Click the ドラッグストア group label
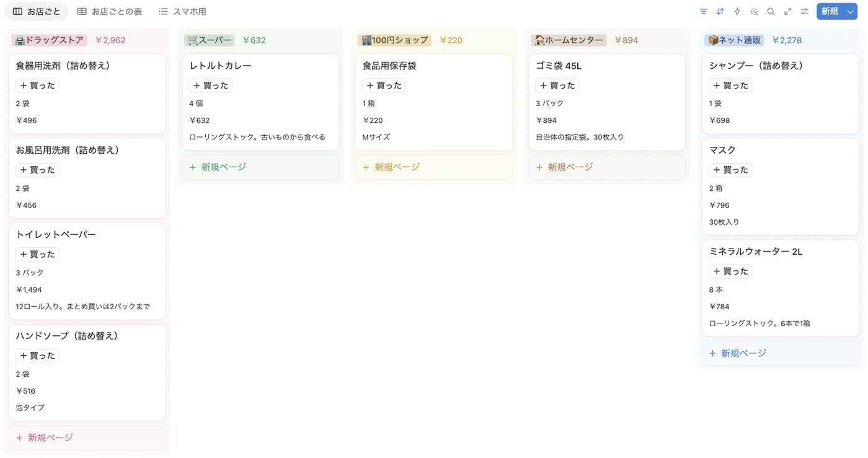This screenshot has height=458, width=868. click(x=50, y=40)
